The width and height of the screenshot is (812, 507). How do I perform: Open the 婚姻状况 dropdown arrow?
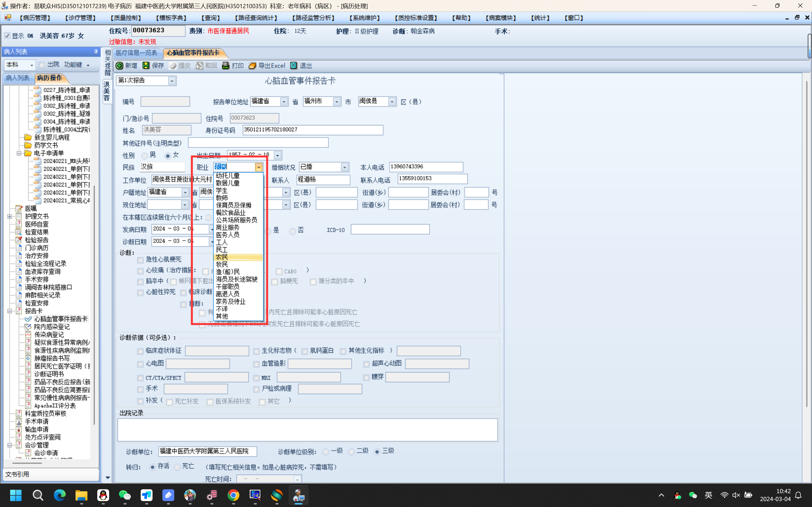pos(345,167)
